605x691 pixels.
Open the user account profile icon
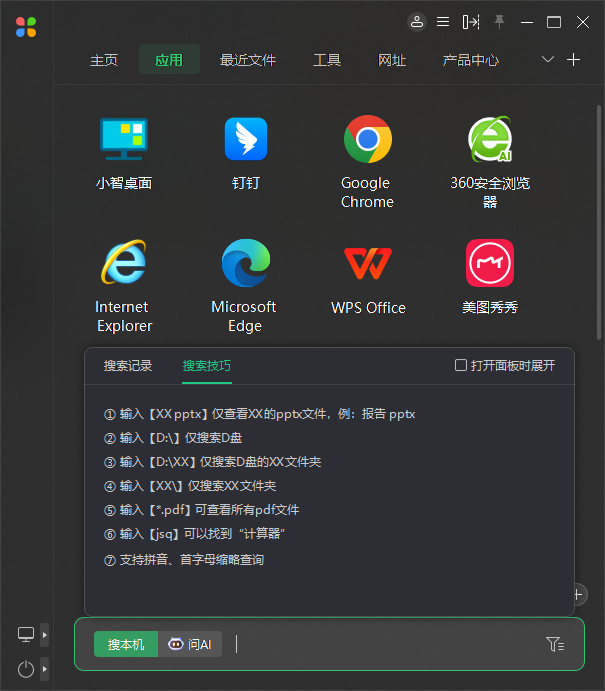point(416,22)
